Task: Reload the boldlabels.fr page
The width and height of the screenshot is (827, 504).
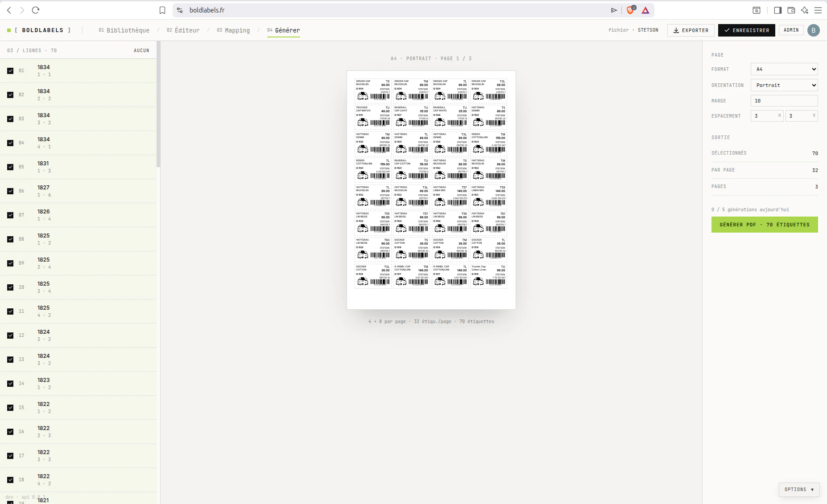Action: click(x=36, y=10)
